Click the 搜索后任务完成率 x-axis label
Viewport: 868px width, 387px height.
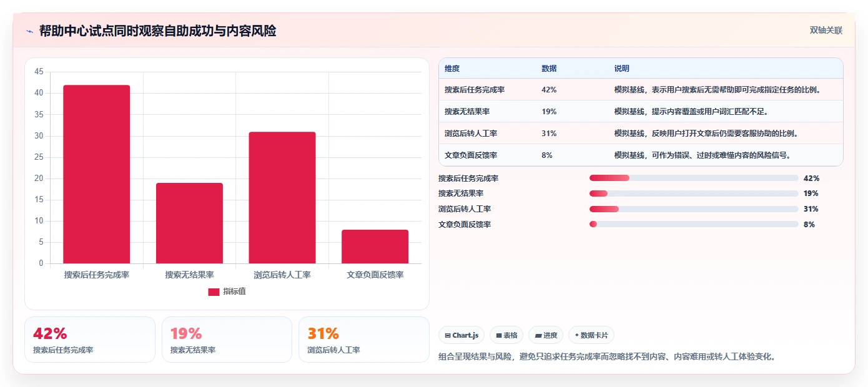97,275
